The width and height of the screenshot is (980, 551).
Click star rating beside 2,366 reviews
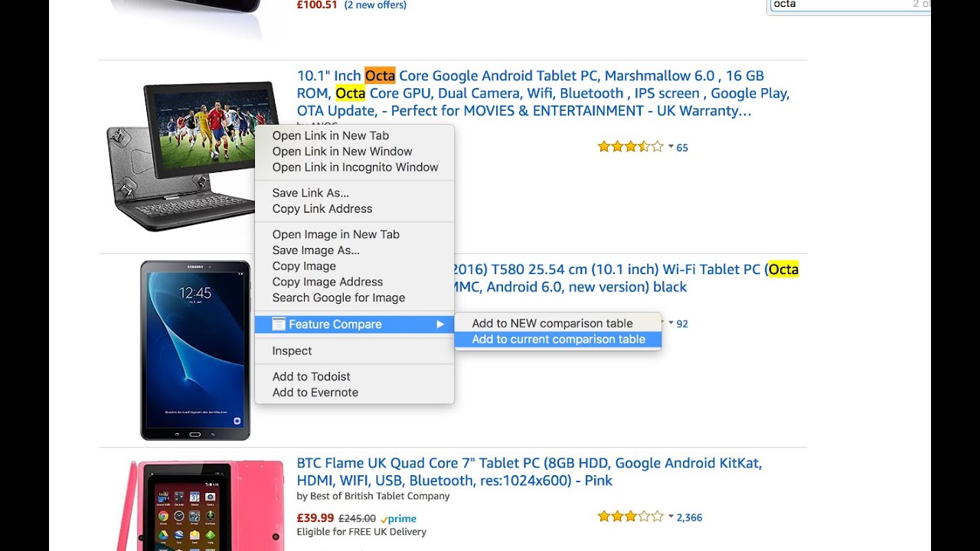[x=630, y=517]
